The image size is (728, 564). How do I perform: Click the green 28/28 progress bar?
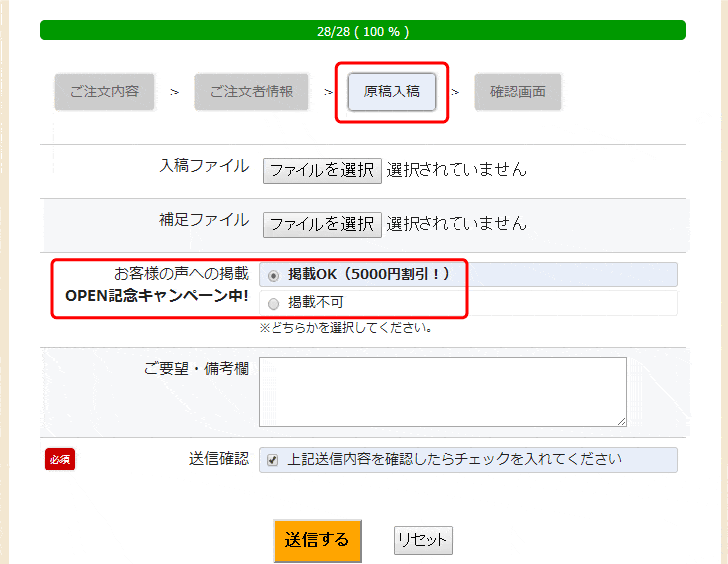pos(363,31)
